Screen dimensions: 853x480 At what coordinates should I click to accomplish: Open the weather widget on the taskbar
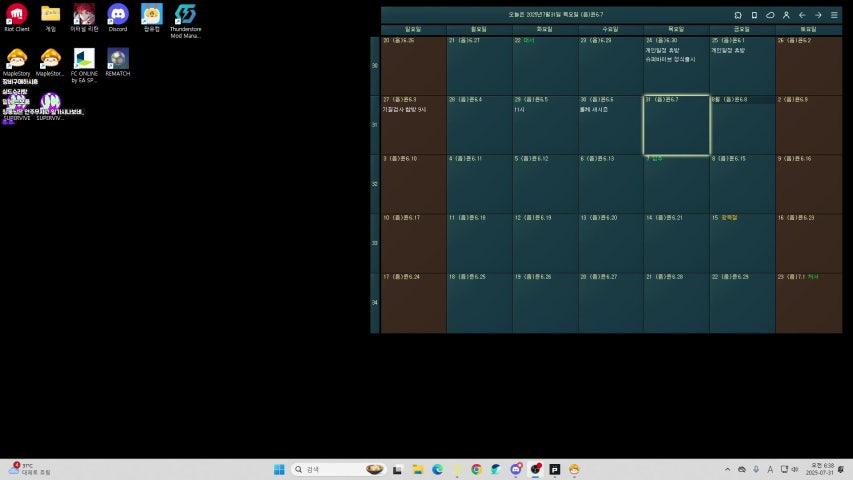29,469
